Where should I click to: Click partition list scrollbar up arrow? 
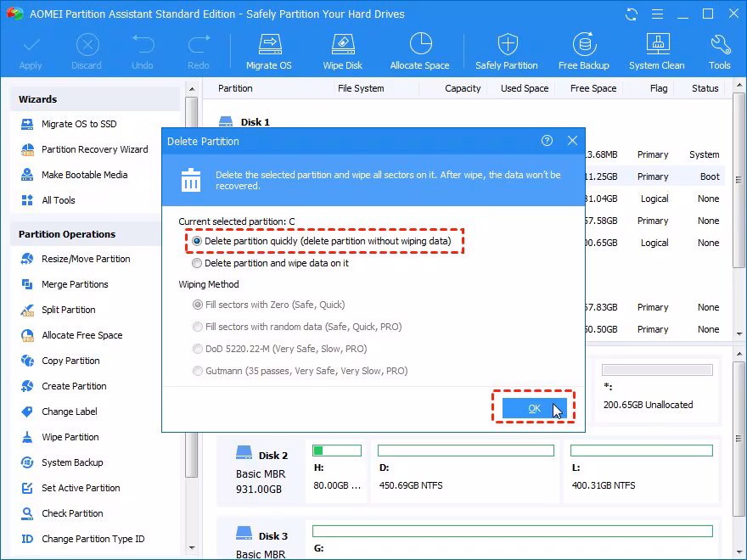point(739,85)
